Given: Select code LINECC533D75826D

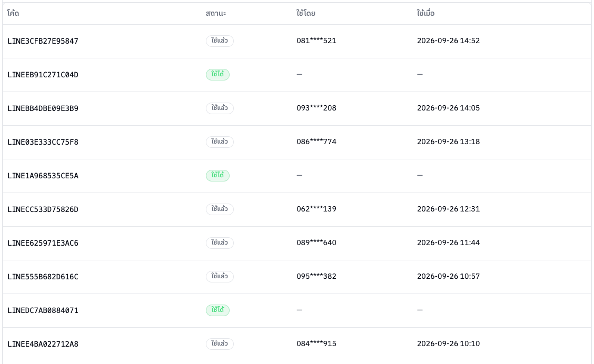Looking at the screenshot, I should [43, 210].
